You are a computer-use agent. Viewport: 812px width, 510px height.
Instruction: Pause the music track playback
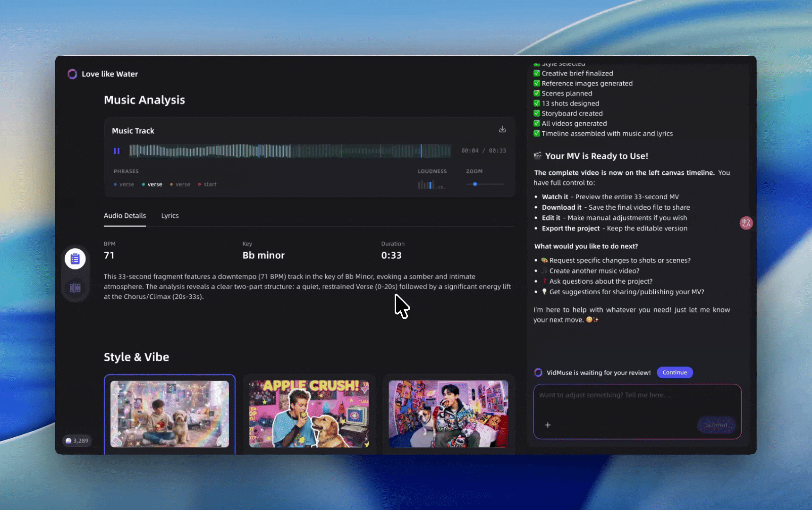117,151
